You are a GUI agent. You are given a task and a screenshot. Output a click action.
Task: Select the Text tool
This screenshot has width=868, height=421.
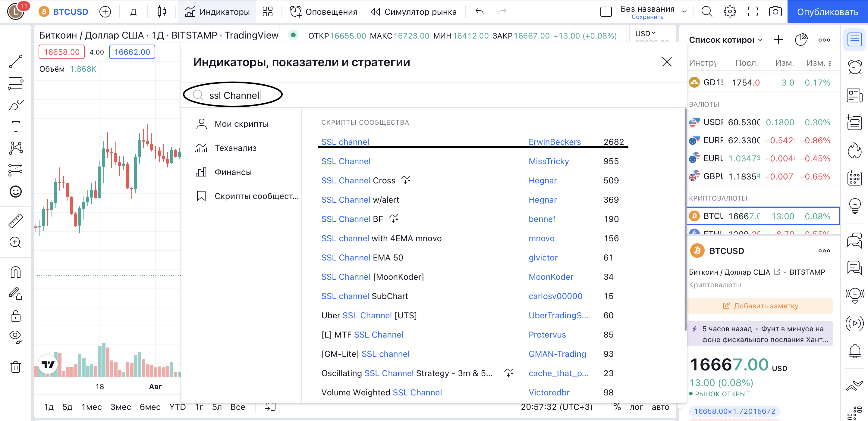pyautogui.click(x=15, y=126)
